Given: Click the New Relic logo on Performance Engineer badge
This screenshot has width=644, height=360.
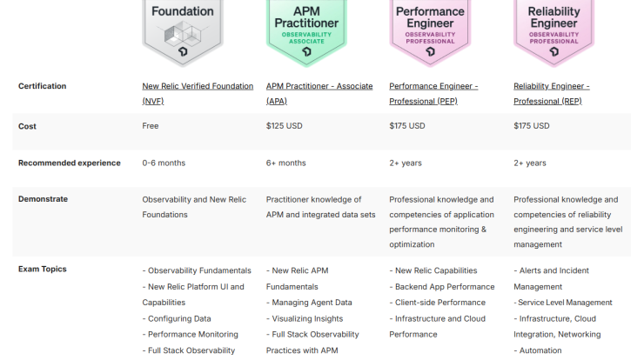Looking at the screenshot, I should (x=430, y=51).
